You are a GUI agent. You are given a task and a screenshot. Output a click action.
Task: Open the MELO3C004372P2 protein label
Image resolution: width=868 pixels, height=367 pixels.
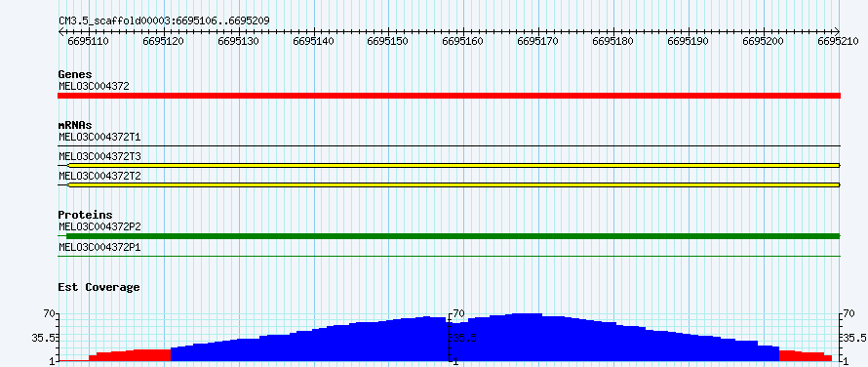pyautogui.click(x=99, y=226)
